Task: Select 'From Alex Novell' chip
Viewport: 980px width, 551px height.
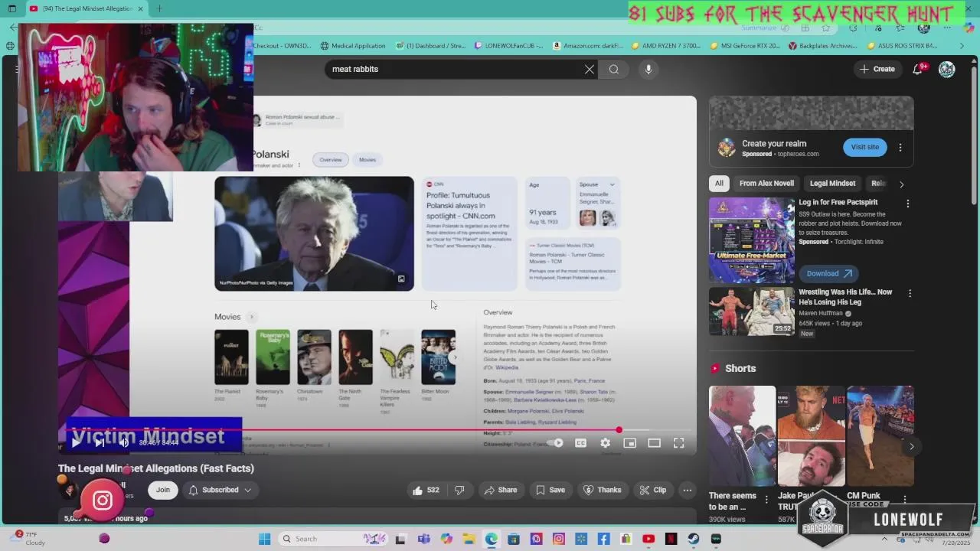Action: click(766, 184)
